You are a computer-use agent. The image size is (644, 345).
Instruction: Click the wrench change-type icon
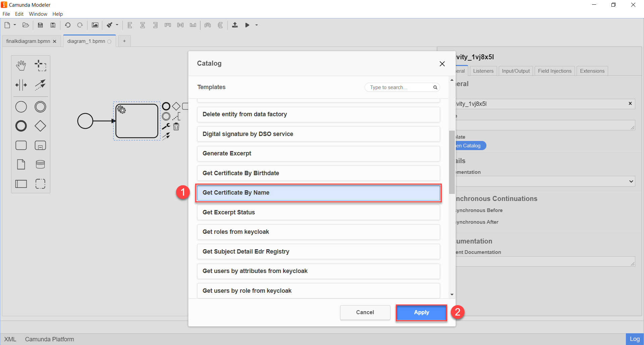(x=166, y=126)
